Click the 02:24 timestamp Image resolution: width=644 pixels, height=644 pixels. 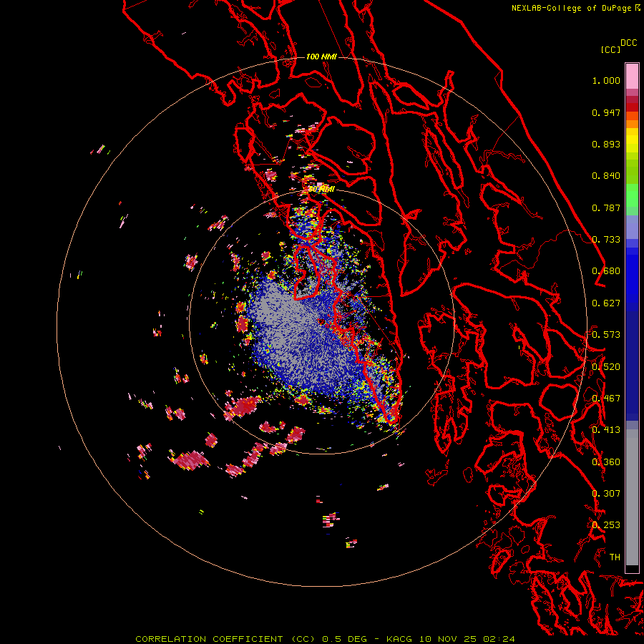pos(500,639)
